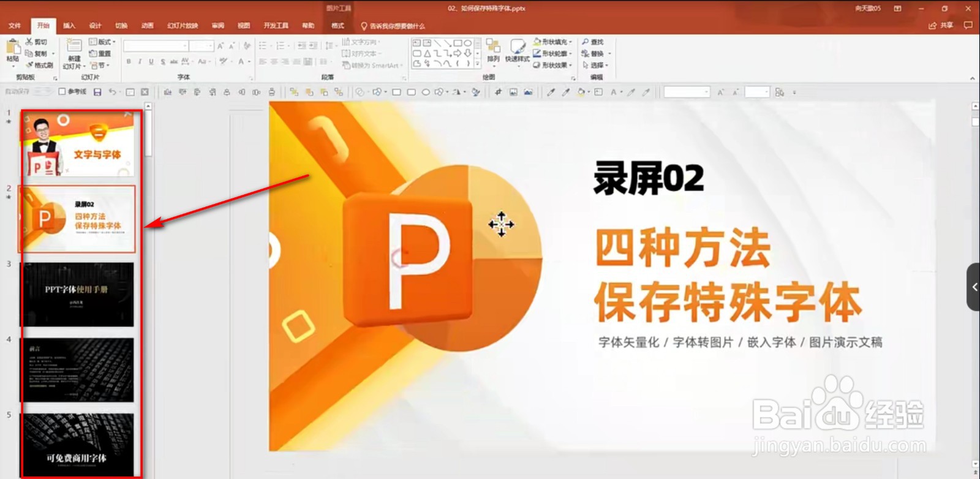Open 文字方向 text direction dropdown
Viewport: 980px width, 479px height.
point(361,42)
